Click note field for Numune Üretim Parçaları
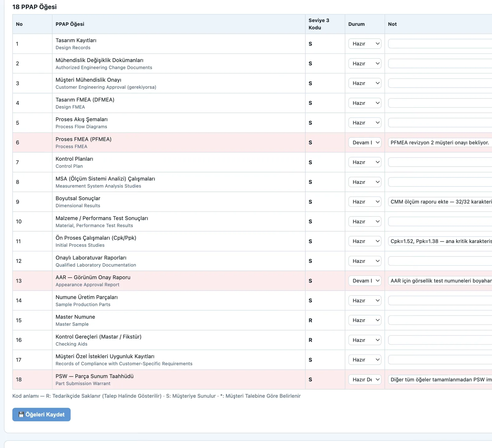The image size is (492, 448). [x=440, y=300]
